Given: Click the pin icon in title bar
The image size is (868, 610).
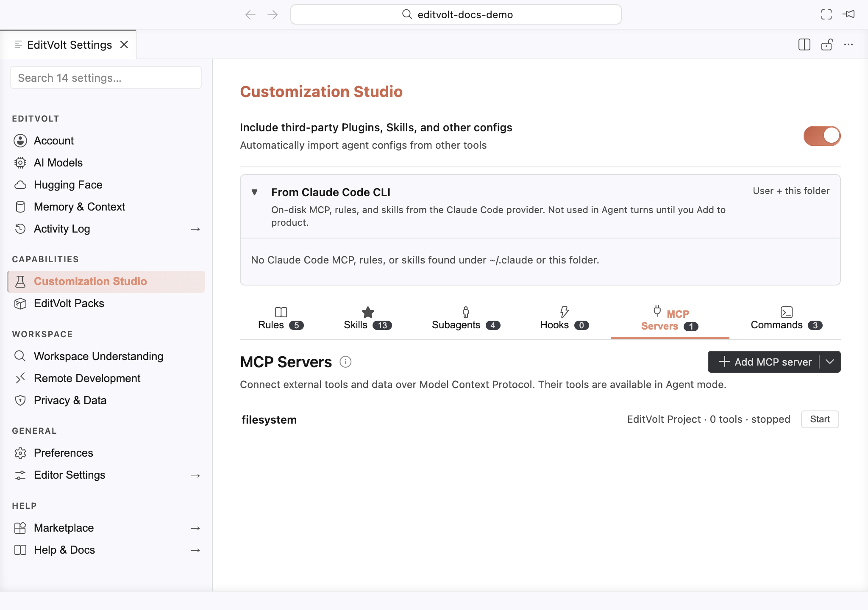Looking at the screenshot, I should (849, 14).
